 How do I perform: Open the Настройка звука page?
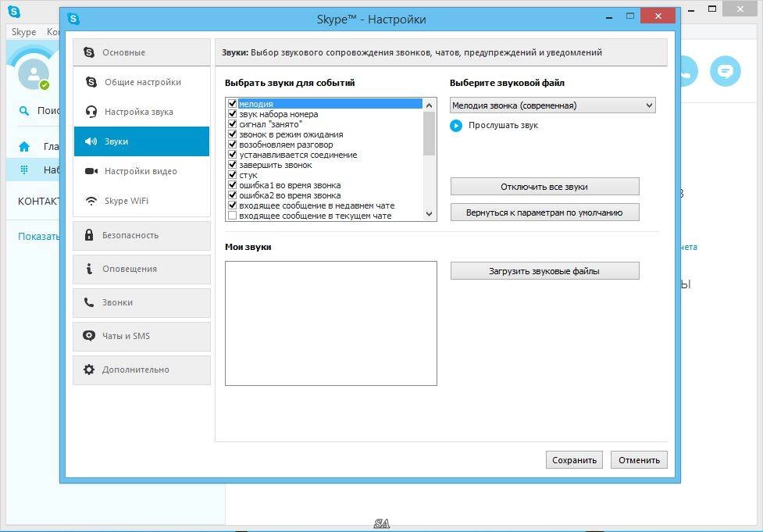[141, 112]
